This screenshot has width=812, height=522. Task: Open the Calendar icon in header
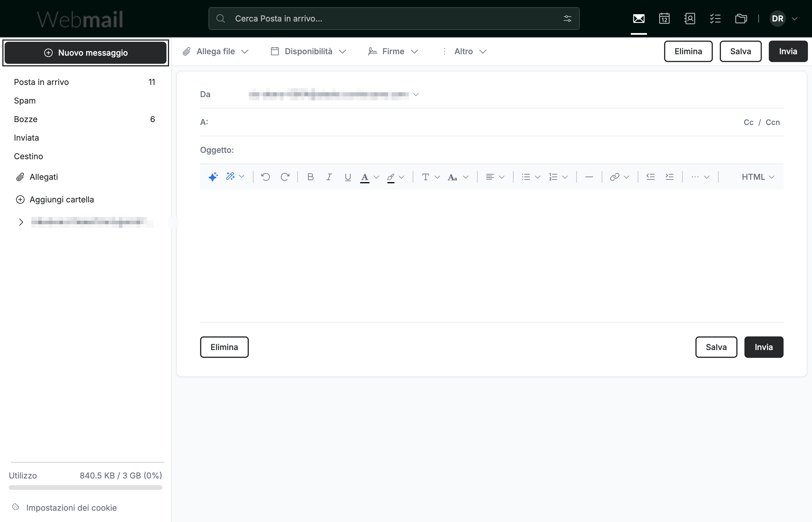click(664, 19)
